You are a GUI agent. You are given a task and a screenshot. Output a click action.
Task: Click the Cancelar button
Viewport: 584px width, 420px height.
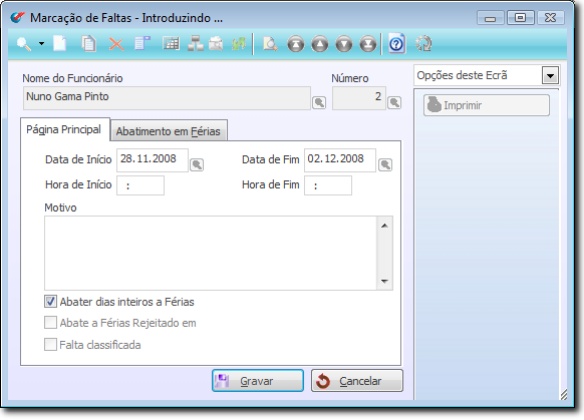tap(357, 381)
